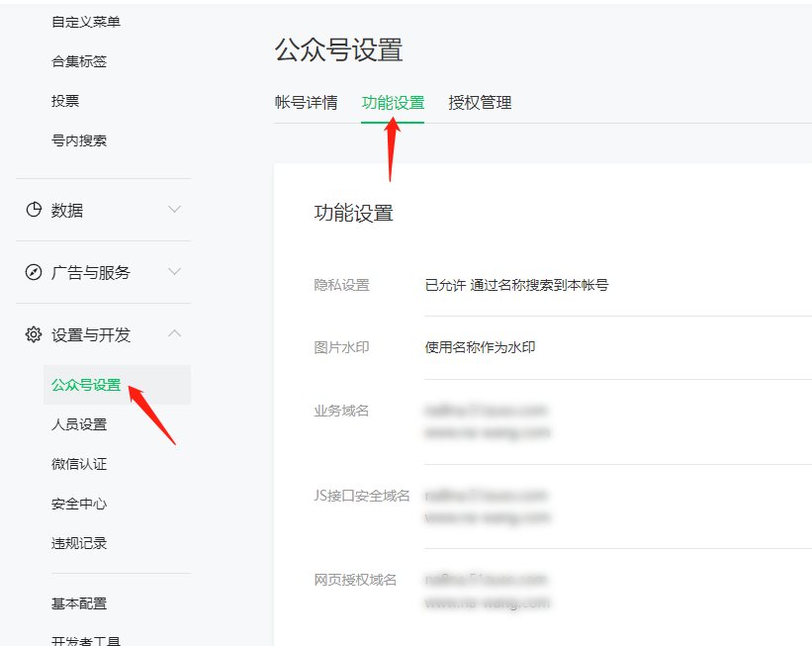Open 自定义菜单 in the sidebar
This screenshot has height=646, width=812.
pos(86,22)
